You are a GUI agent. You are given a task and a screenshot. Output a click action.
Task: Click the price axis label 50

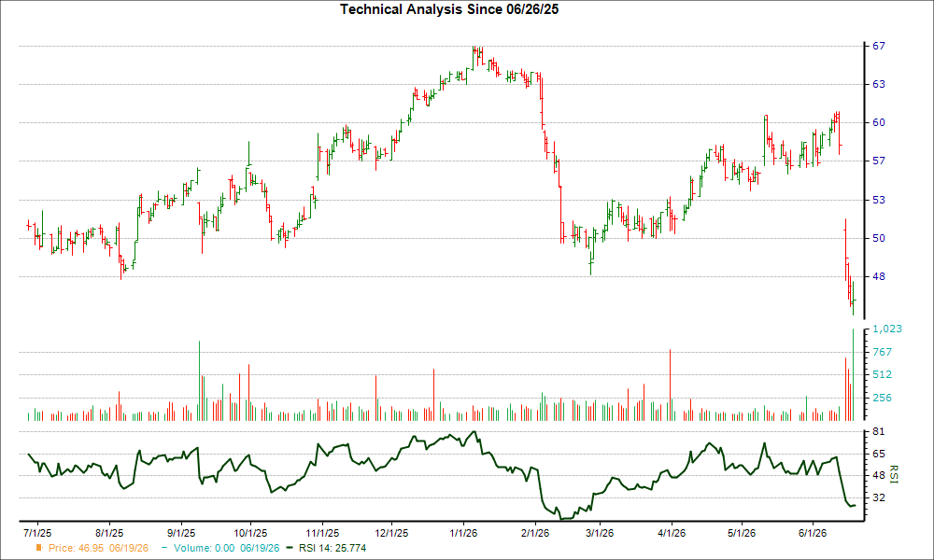pos(879,238)
